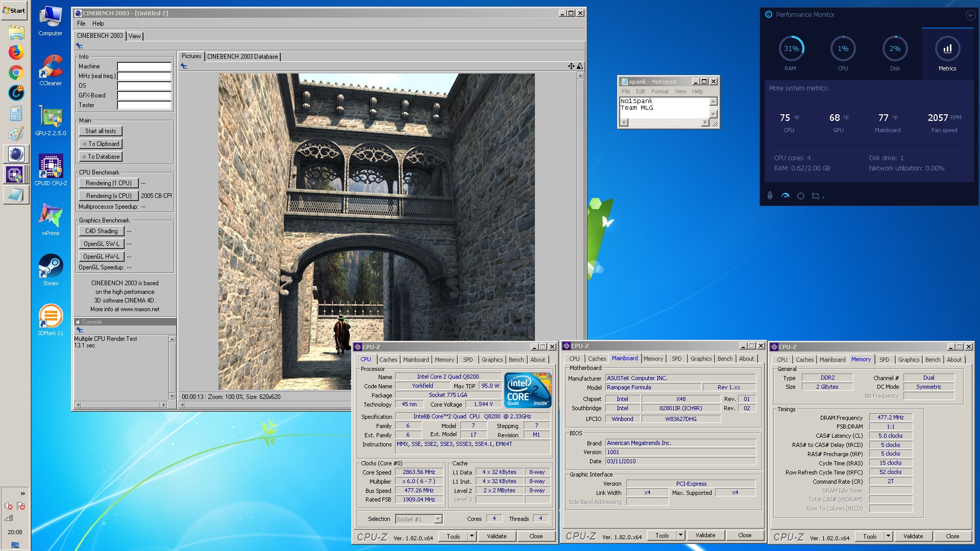The height and width of the screenshot is (551, 980).
Task: Open the Calculator taskbar icon
Action: (16, 113)
